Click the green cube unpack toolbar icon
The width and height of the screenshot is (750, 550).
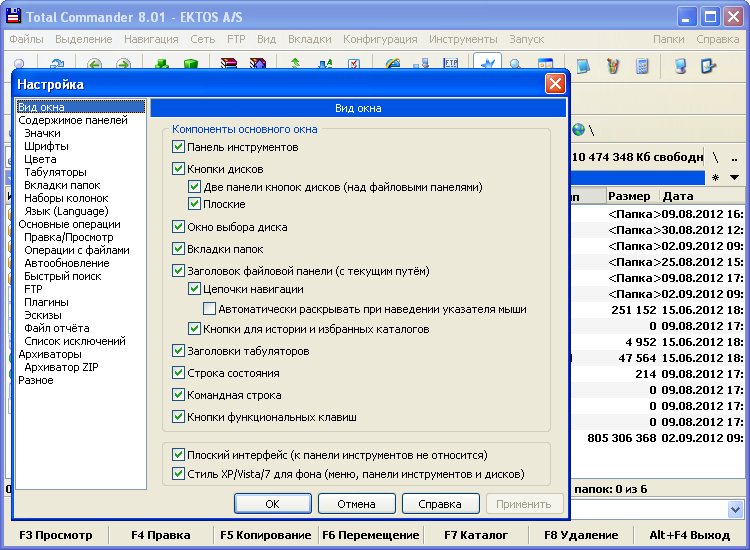[x=191, y=64]
